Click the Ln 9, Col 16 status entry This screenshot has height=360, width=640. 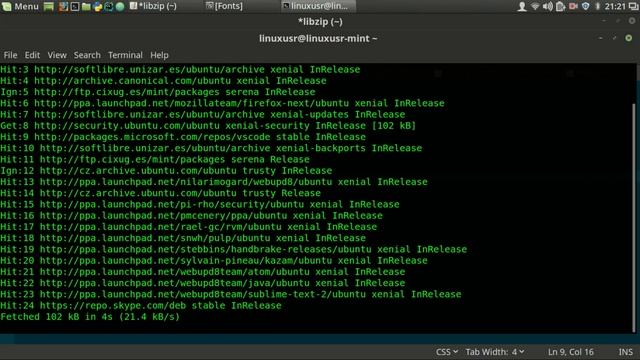coord(571,352)
